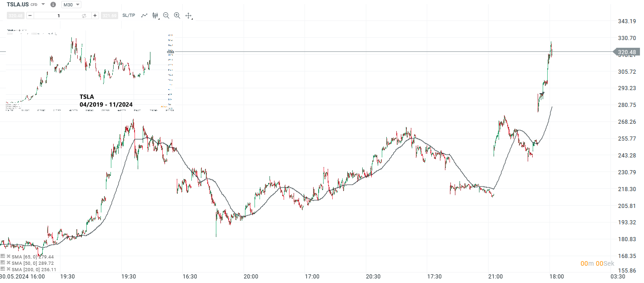Open the TSLA.US symbol dropdown
Image resolution: width=644 pixels, height=283 pixels.
pos(43,5)
